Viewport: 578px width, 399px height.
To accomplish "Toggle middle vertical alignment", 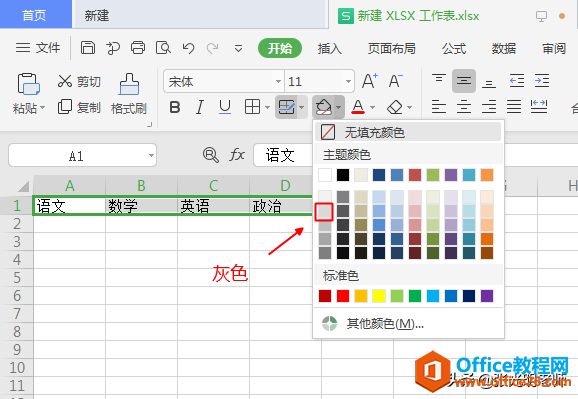I will pyautogui.click(x=464, y=80).
